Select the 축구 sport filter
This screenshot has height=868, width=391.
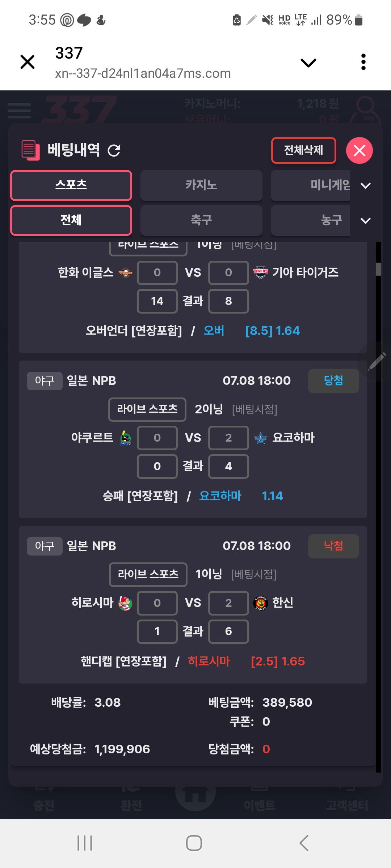click(x=201, y=220)
